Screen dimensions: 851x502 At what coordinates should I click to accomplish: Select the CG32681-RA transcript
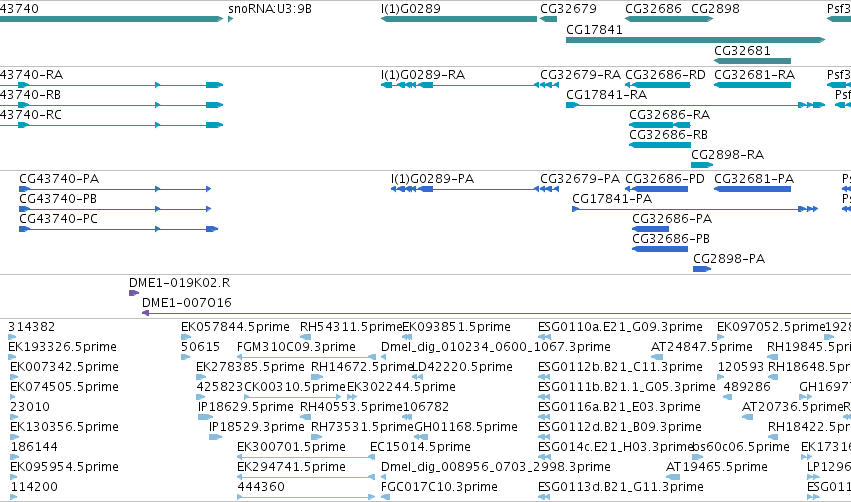click(x=753, y=85)
